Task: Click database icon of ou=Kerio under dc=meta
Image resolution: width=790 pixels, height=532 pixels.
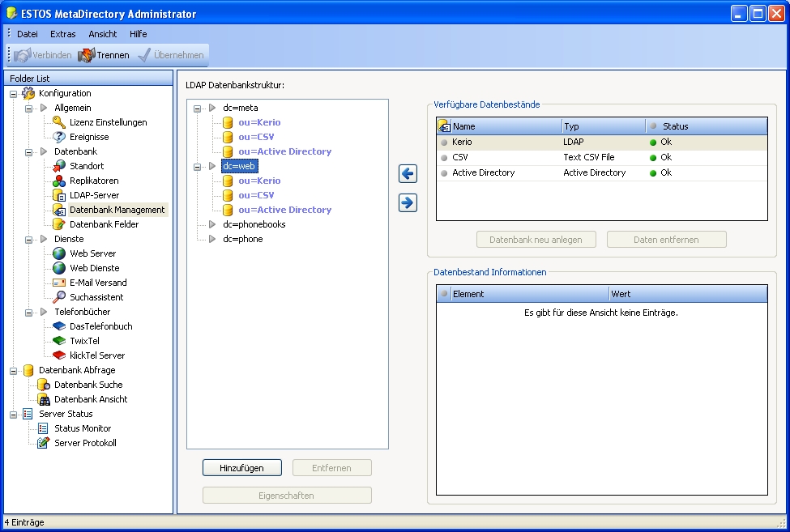Action: [x=228, y=123]
